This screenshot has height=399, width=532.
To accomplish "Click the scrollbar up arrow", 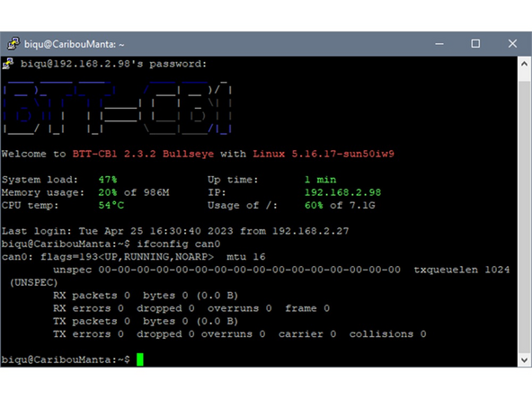I will 524,64.
